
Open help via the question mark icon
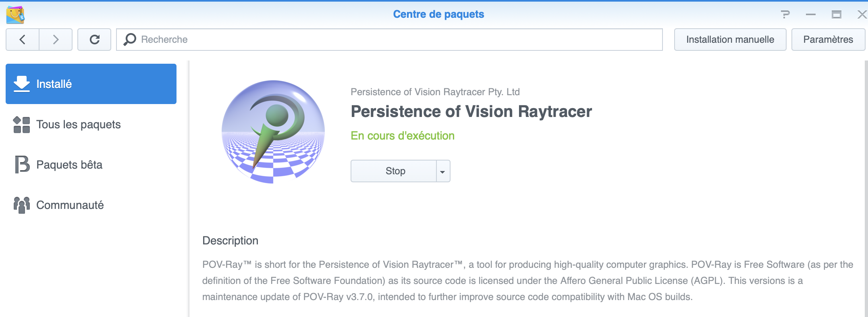coord(785,15)
